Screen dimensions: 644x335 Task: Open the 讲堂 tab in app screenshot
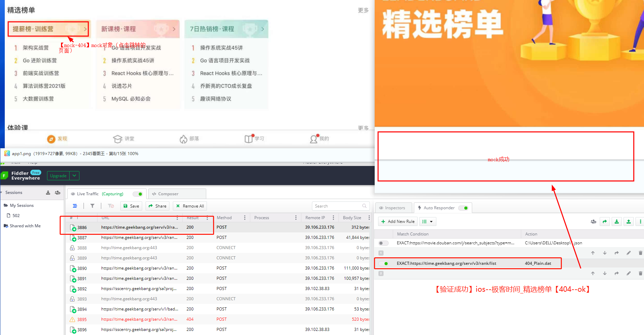[124, 139]
